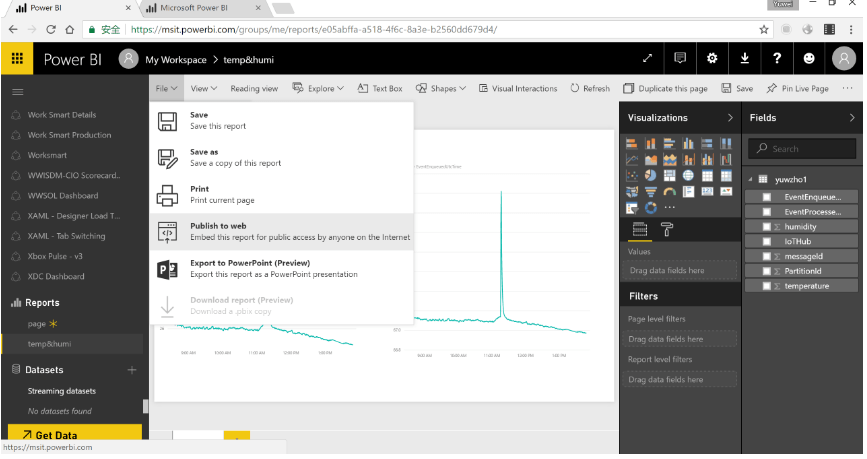The width and height of the screenshot is (867, 459).
Task: Check the EventProcesse... field checkbox
Action: pyautogui.click(x=767, y=212)
